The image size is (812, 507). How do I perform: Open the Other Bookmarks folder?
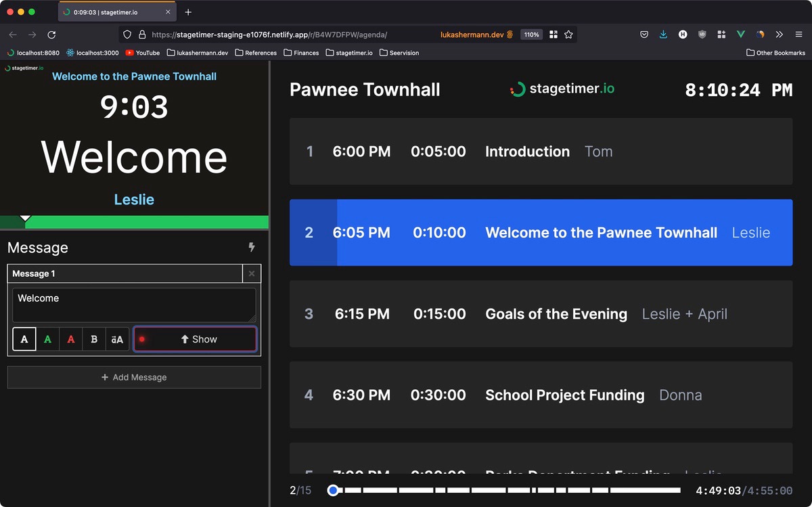tap(775, 53)
